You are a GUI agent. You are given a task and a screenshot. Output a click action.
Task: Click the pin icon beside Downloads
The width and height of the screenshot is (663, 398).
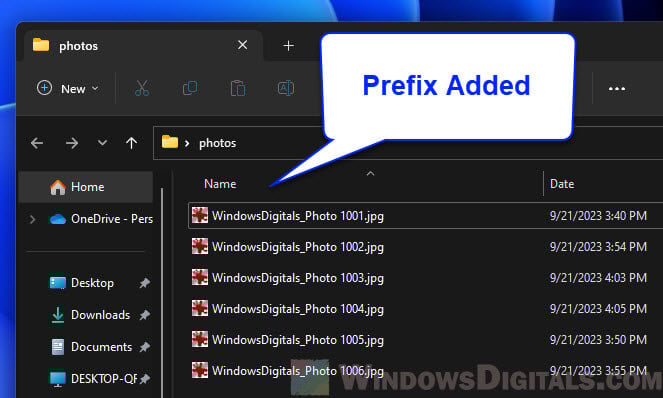[x=145, y=315]
